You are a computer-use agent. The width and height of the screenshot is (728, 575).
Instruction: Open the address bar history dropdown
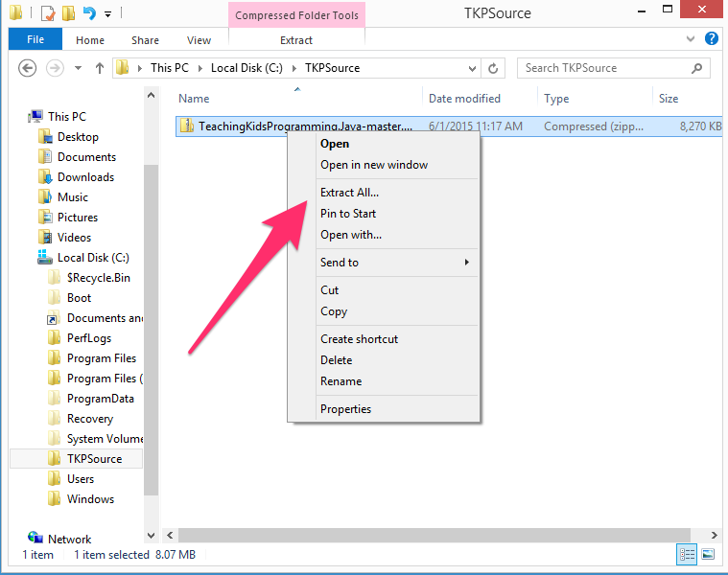click(471, 68)
